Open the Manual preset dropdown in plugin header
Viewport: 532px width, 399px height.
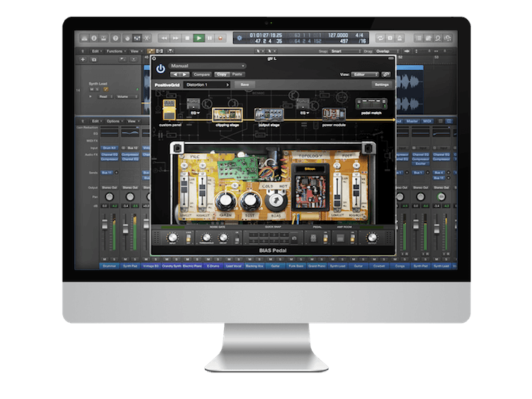point(207,65)
